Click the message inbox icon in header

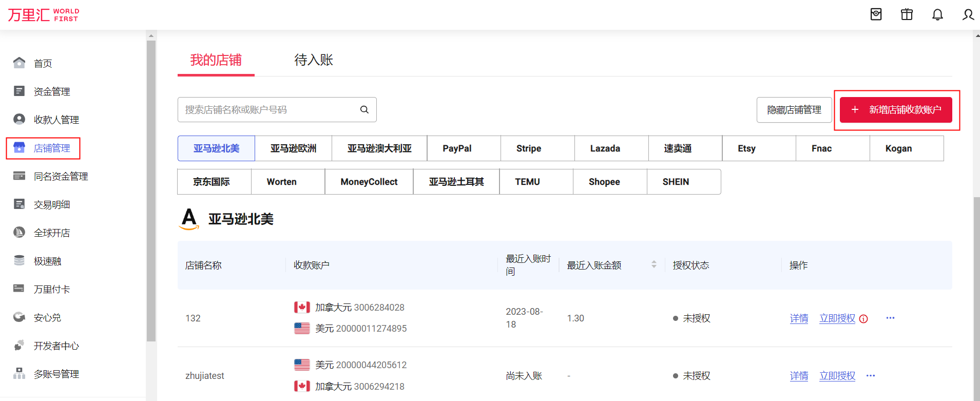876,14
